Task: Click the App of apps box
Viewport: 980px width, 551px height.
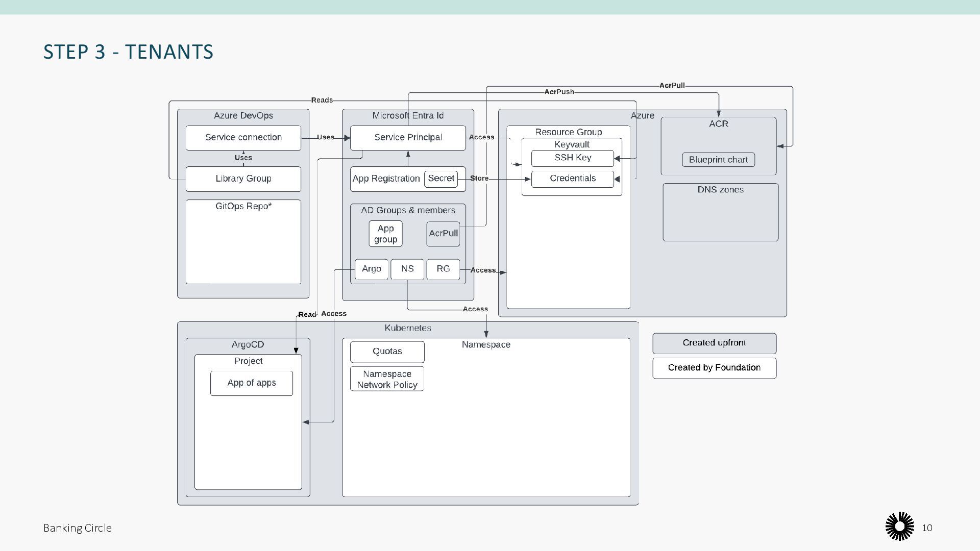Action: [x=251, y=383]
